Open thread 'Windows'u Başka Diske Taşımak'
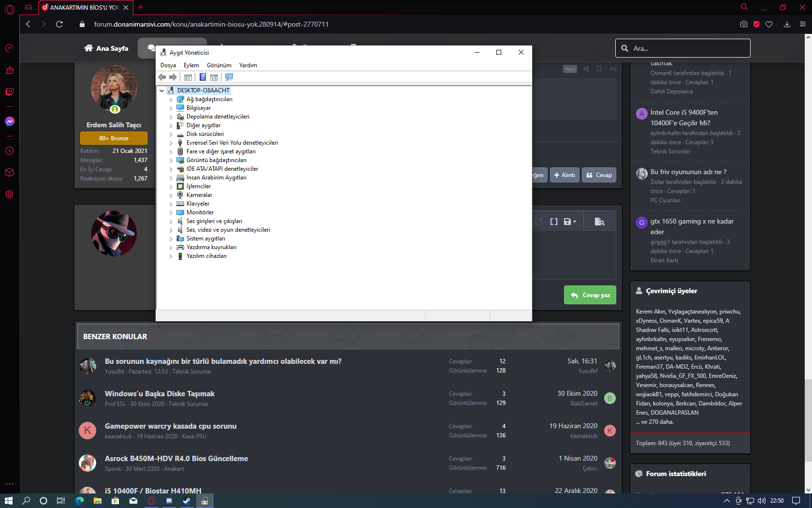The height and width of the screenshot is (508, 812). [159, 394]
